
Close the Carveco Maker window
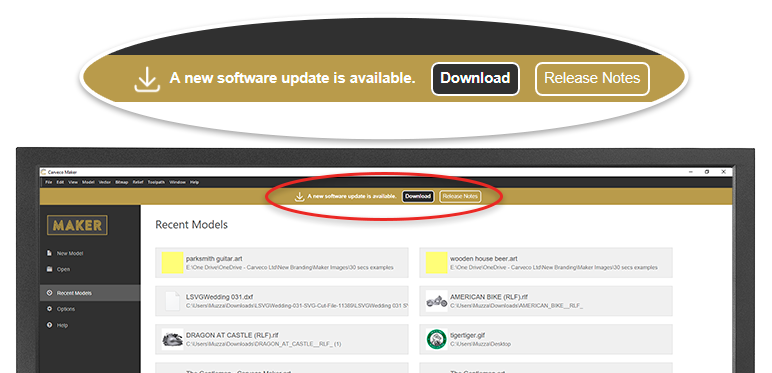[723, 172]
